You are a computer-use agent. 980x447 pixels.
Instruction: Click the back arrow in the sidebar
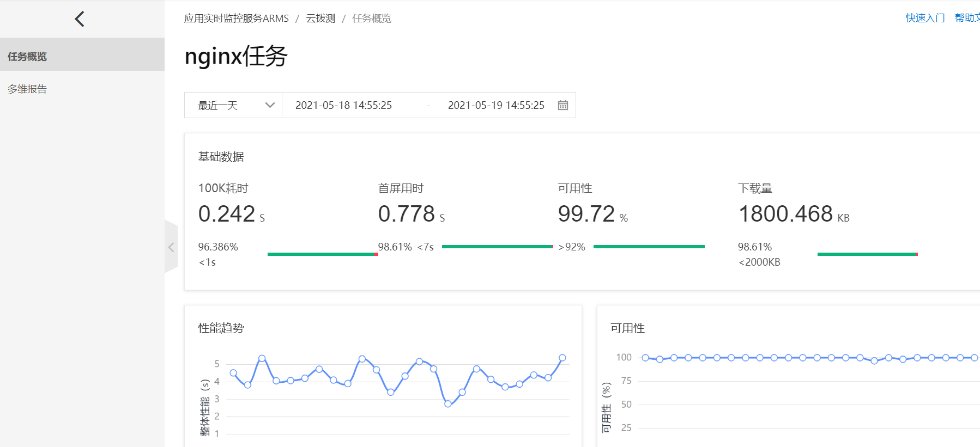pyautogui.click(x=80, y=19)
